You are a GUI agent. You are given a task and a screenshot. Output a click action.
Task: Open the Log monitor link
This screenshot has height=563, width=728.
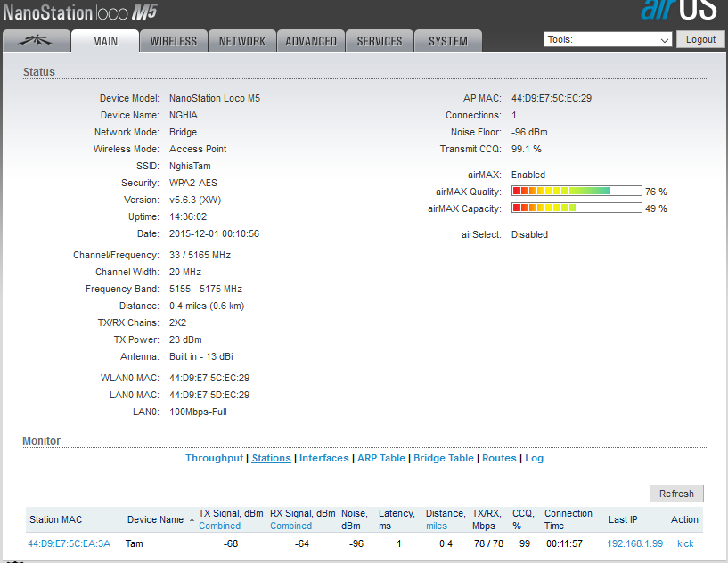(534, 458)
